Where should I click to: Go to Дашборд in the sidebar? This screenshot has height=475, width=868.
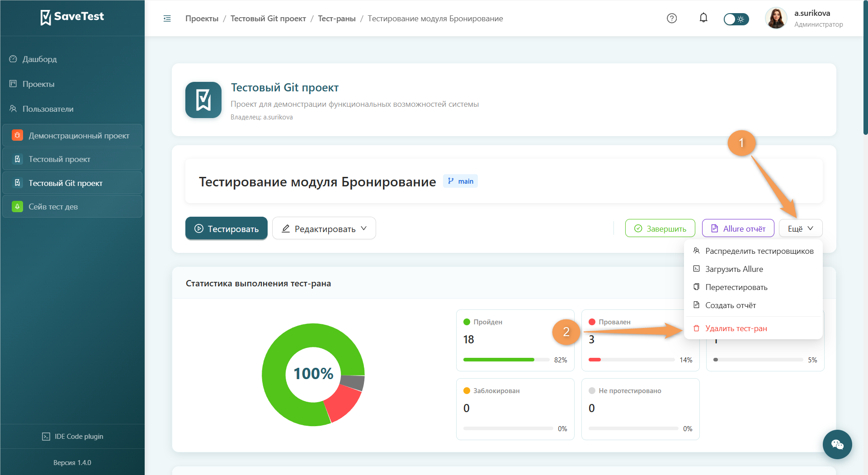(72, 59)
